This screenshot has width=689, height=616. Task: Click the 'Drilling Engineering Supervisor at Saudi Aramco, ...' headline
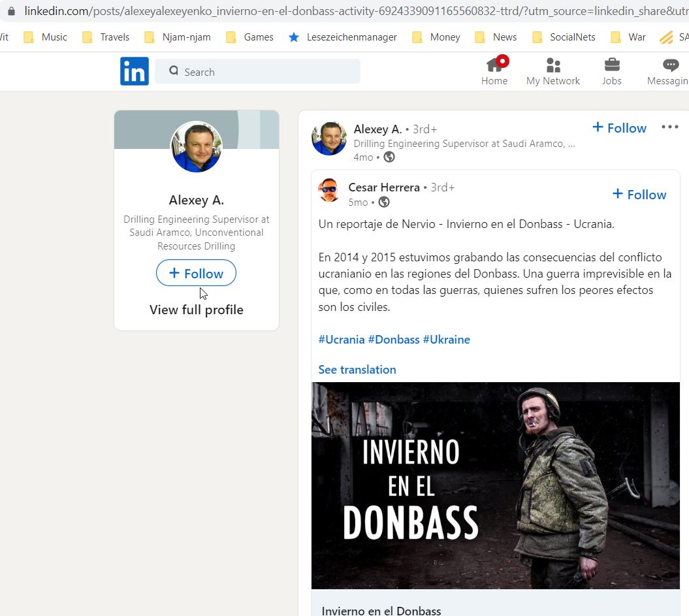pos(464,144)
